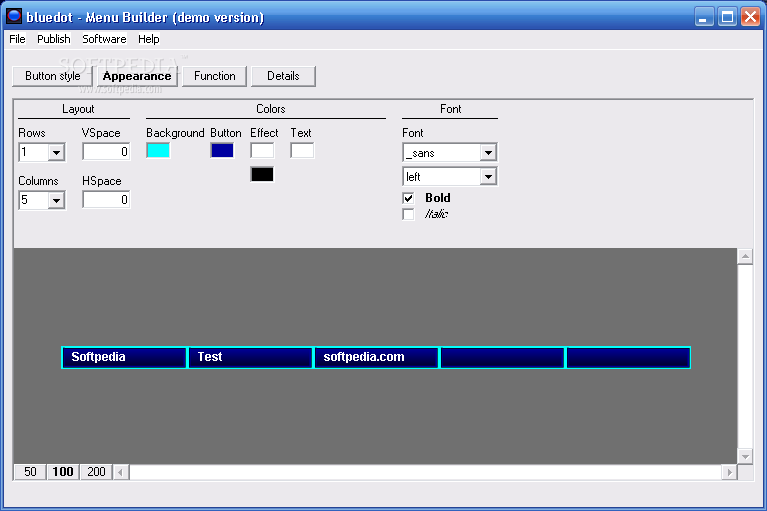This screenshot has height=511, width=767.
Task: Switch to the Button style tab
Action: point(52,76)
